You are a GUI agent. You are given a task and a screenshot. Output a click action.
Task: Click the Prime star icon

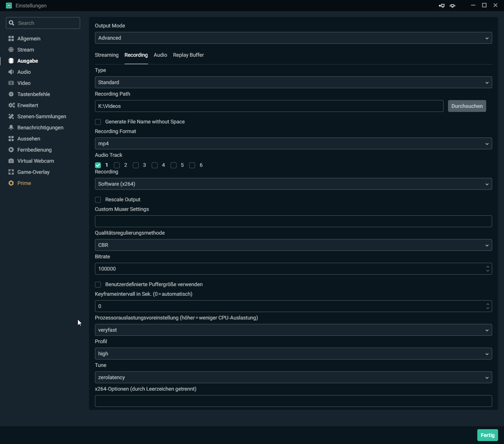(x=11, y=183)
